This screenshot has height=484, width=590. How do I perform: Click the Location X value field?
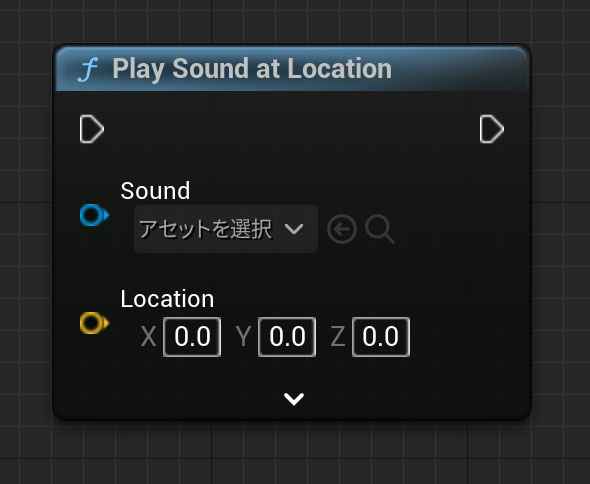(x=192, y=336)
